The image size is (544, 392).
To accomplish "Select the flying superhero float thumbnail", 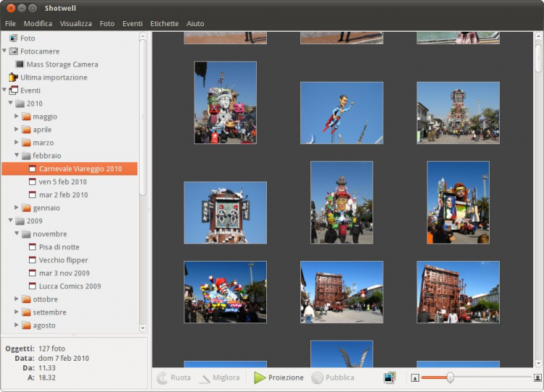I will 342,112.
